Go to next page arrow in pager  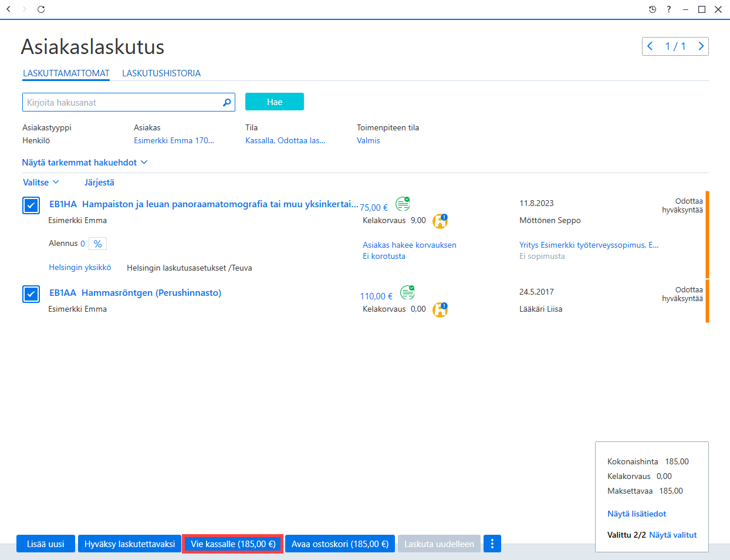click(x=701, y=46)
